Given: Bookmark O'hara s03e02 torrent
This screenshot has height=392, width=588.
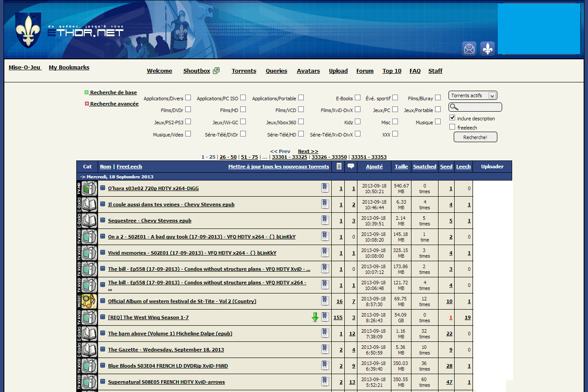Looking at the screenshot, I should pos(325,187).
